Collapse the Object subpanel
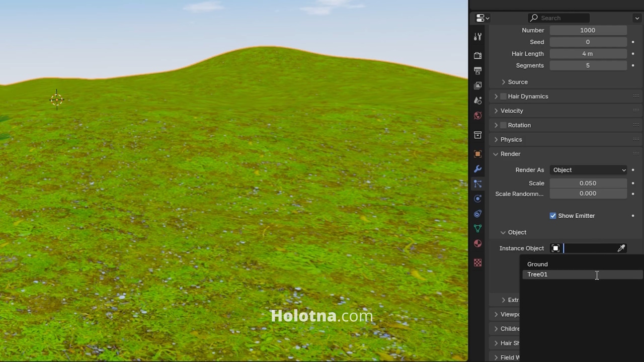644x362 pixels. pyautogui.click(x=503, y=232)
